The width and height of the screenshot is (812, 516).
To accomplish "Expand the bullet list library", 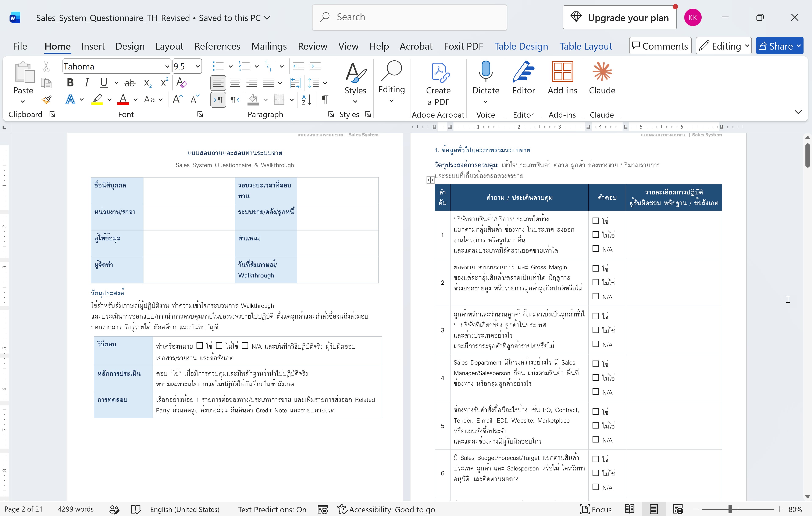I will [x=231, y=66].
